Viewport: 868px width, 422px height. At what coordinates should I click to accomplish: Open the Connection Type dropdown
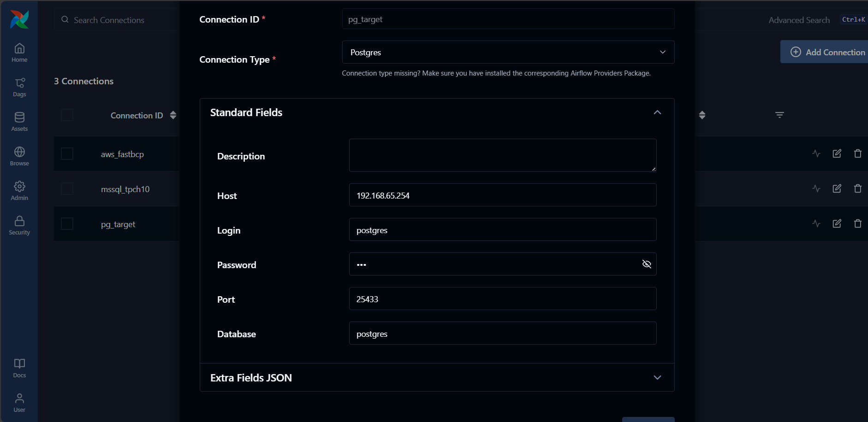point(508,52)
